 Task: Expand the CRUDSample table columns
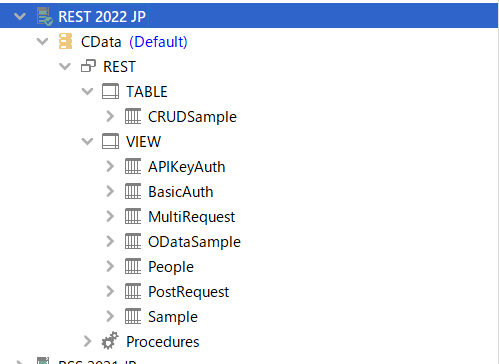110,116
